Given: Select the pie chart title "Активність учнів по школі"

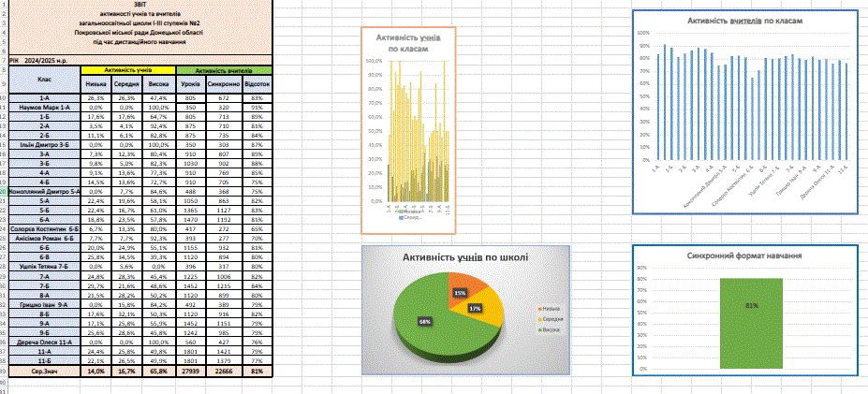Looking at the screenshot, I should coord(464,257).
